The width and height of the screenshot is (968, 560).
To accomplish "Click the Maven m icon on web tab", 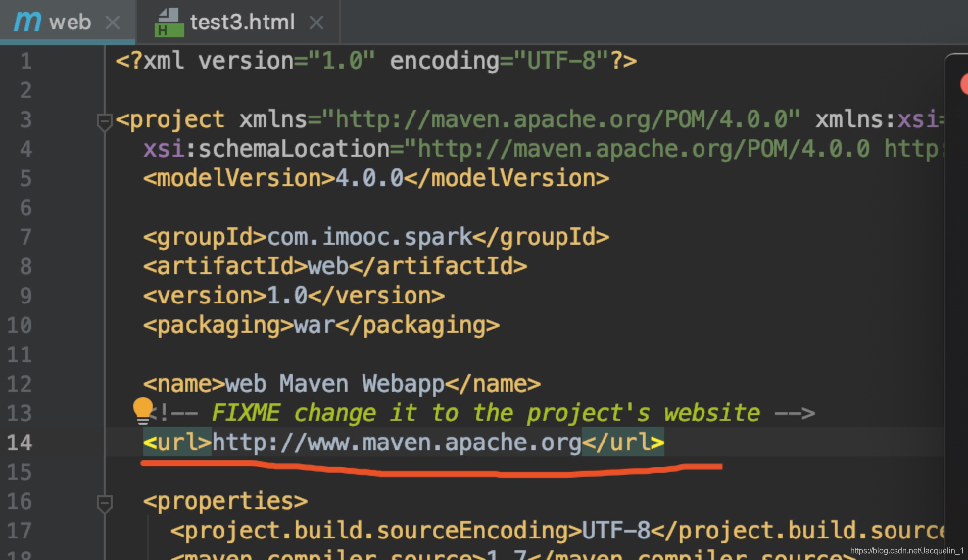I will pyautogui.click(x=27, y=22).
